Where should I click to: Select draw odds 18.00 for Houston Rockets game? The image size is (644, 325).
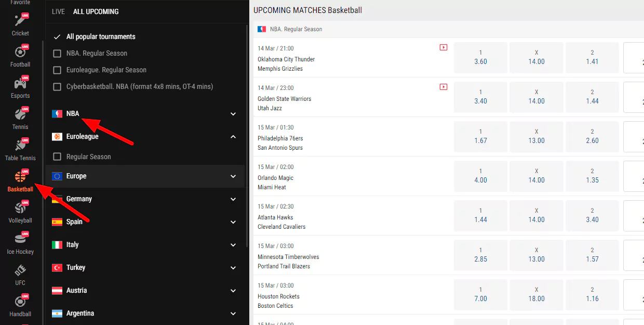[x=536, y=294]
